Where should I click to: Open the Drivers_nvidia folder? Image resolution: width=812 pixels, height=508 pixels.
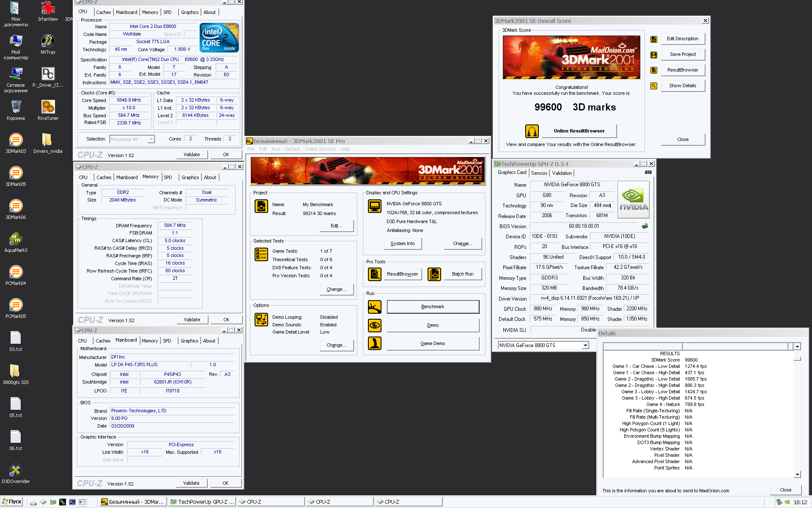click(x=48, y=143)
